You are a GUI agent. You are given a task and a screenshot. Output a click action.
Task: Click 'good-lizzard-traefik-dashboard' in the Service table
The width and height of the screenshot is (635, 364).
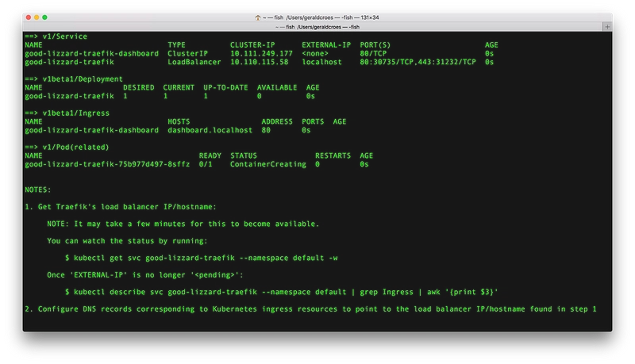click(x=91, y=53)
